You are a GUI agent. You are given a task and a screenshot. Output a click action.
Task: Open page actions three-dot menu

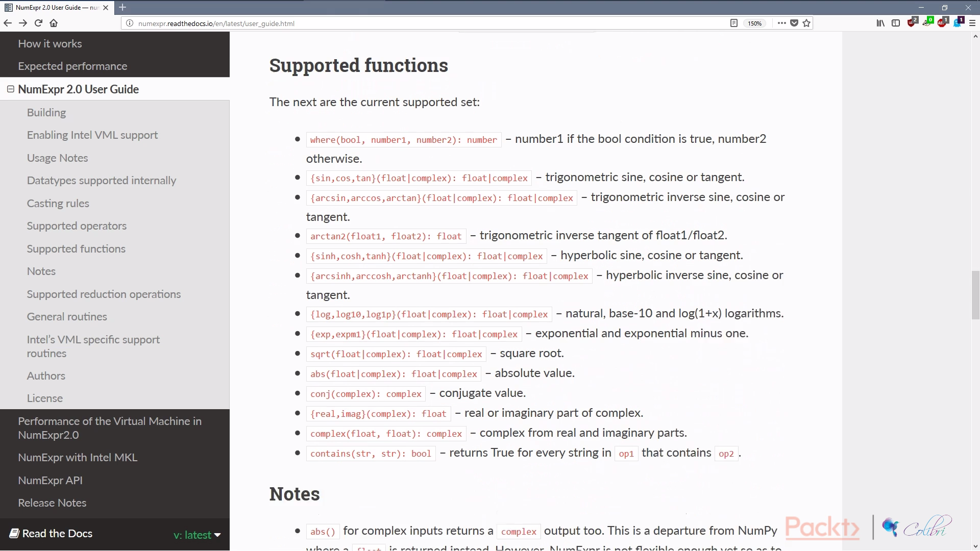pos(781,23)
